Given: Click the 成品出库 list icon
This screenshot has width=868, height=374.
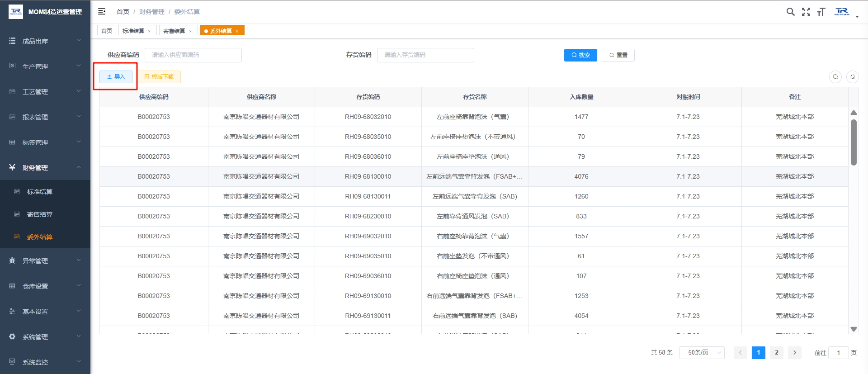Looking at the screenshot, I should pos(12,41).
